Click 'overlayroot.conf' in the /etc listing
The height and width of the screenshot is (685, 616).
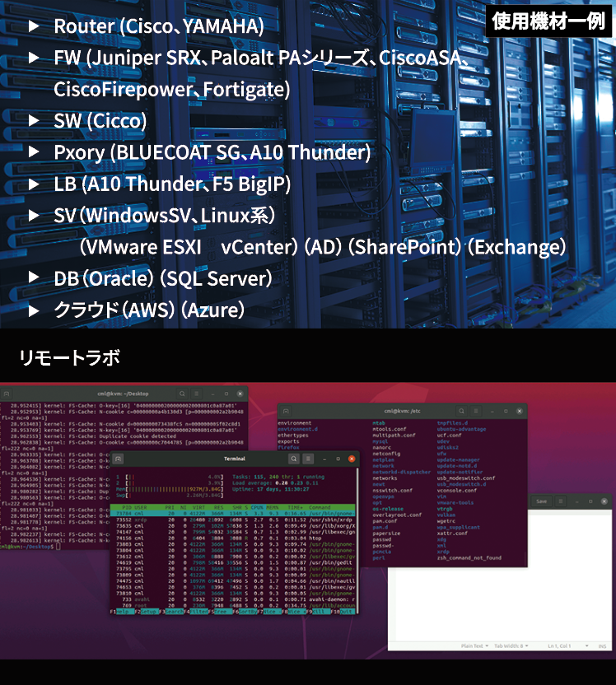point(397,515)
